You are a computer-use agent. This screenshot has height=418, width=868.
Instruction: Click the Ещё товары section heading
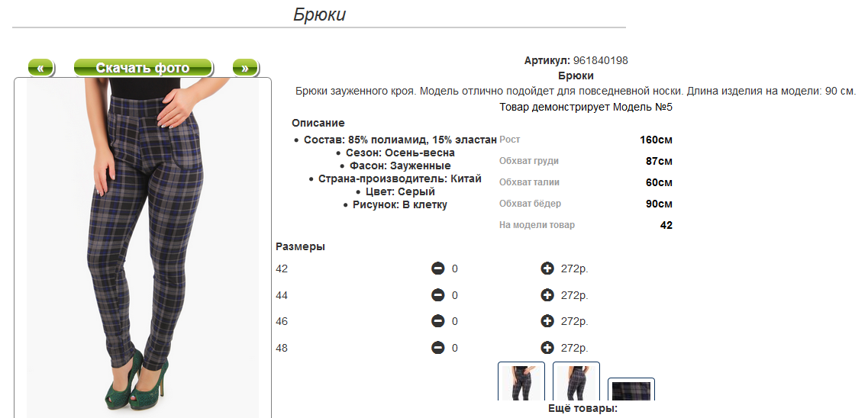click(x=582, y=409)
